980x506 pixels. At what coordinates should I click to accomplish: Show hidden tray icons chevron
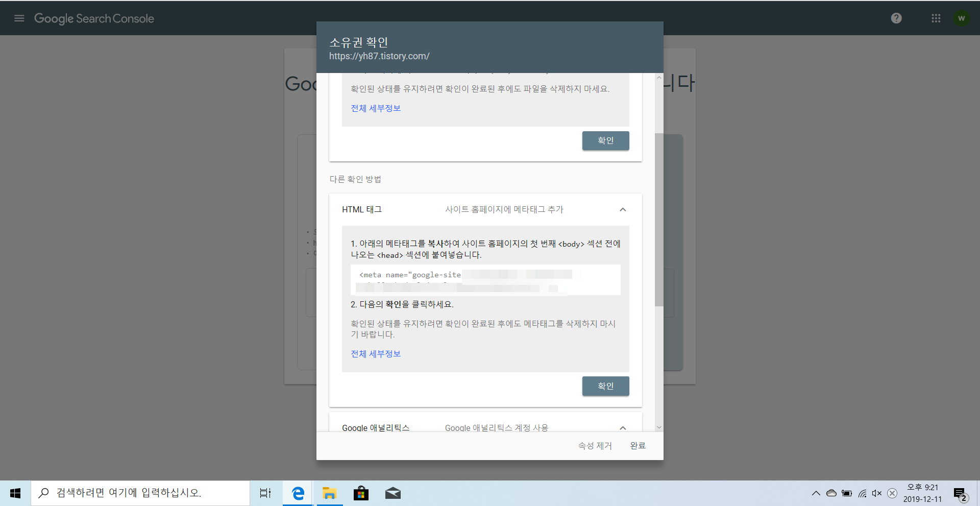click(816, 493)
